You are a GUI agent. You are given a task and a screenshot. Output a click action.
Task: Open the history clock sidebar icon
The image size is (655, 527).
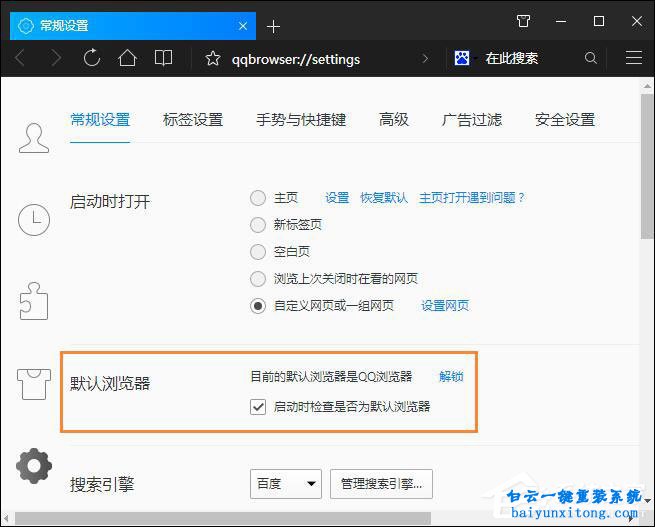coord(34,220)
